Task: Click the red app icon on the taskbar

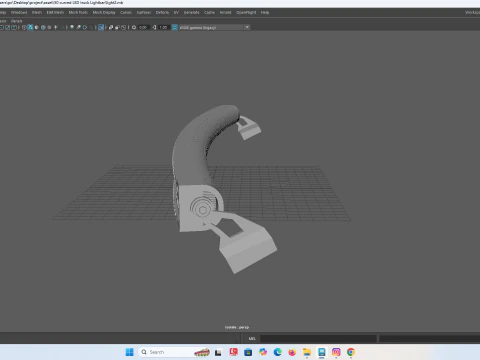Action: 233,352
